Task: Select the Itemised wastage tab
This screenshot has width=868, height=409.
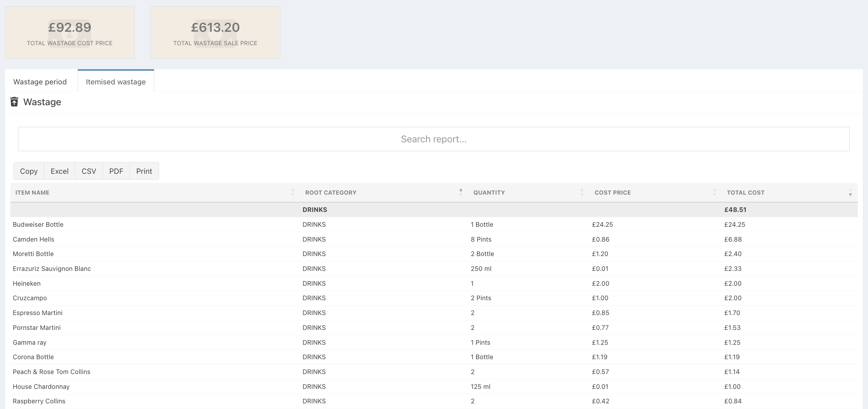Action: click(x=116, y=82)
